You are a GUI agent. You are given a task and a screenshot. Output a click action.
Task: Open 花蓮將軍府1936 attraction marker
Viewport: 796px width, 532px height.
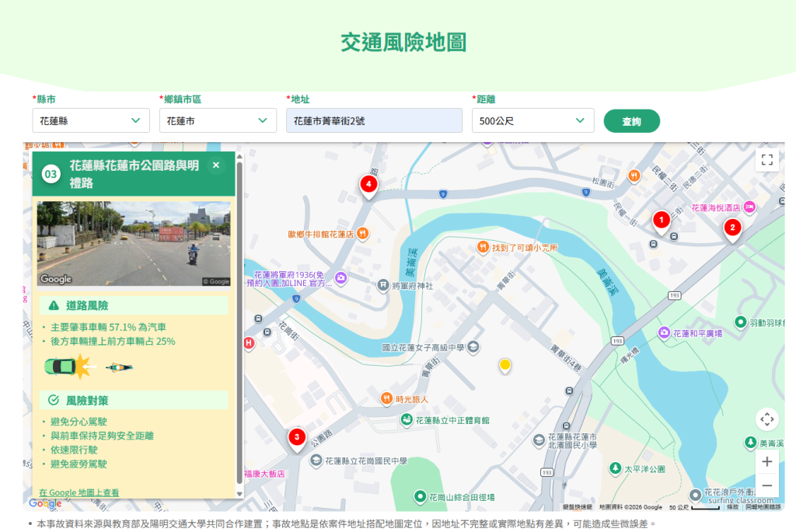341,278
